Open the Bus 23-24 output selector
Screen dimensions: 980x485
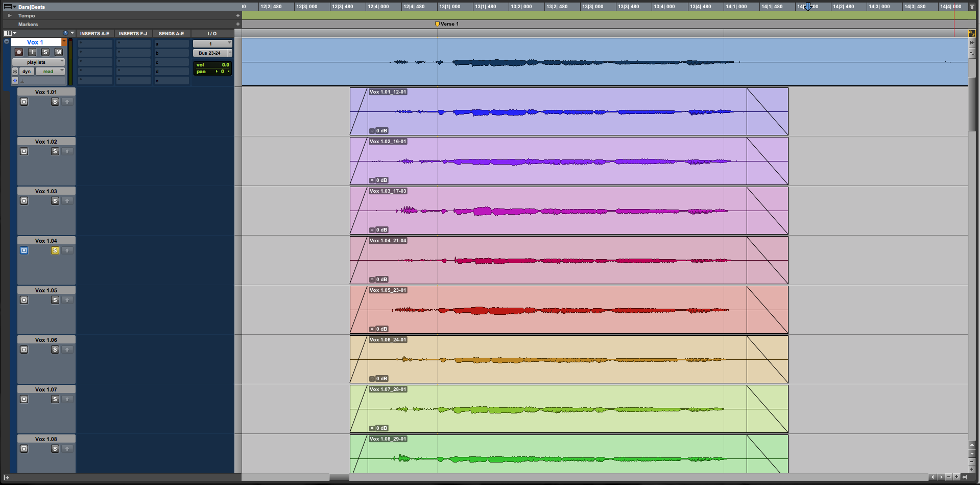pyautogui.click(x=210, y=53)
